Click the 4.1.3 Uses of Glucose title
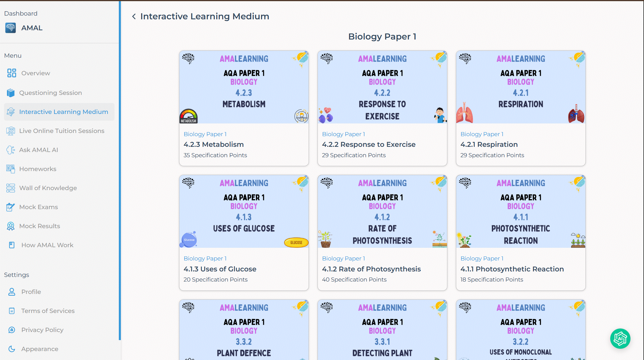Image resolution: width=644 pixels, height=360 pixels. pos(220,269)
